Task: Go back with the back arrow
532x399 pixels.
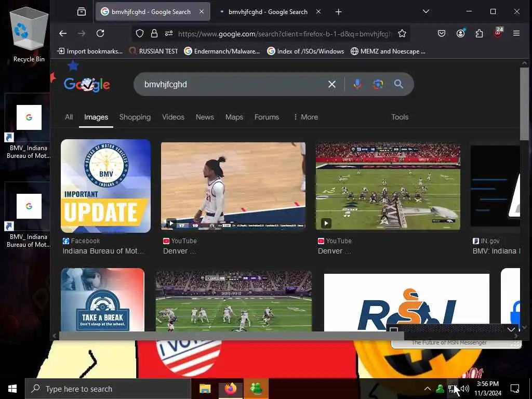Action: click(63, 33)
